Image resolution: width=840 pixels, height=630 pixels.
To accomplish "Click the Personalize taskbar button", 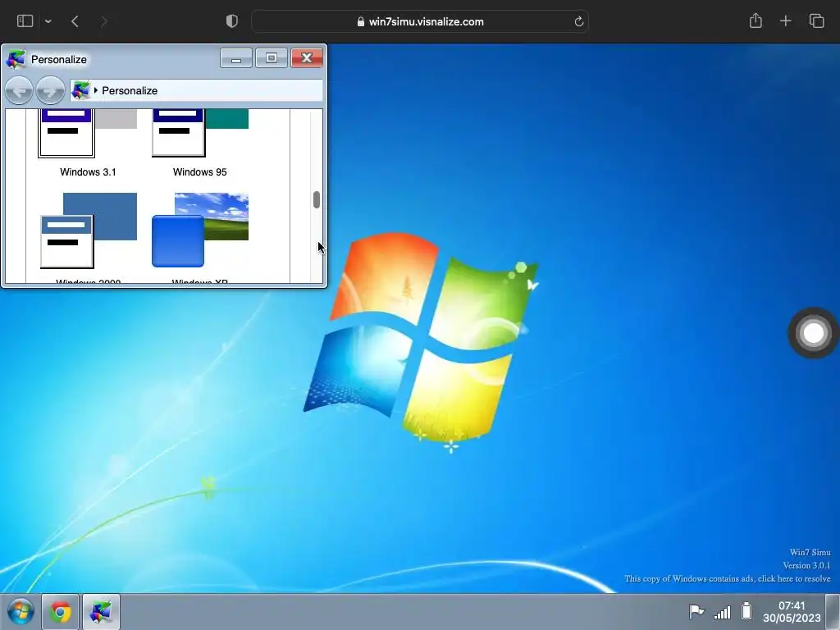I will tap(101, 611).
